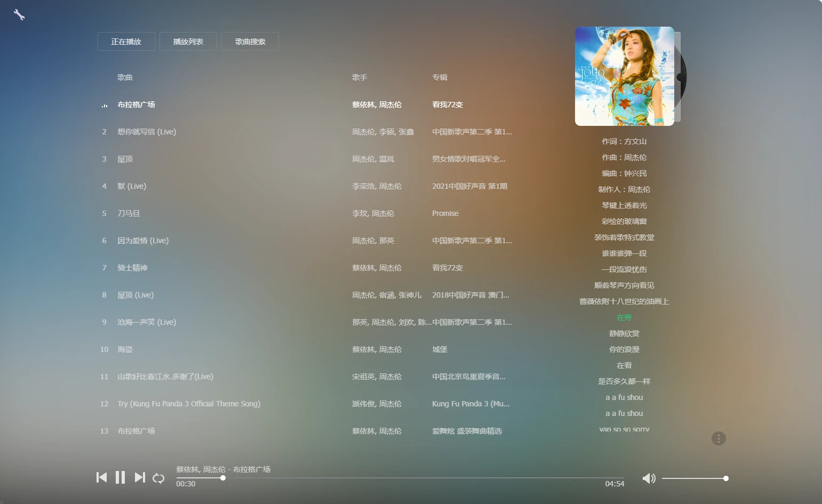Click the now-playing equalizer icon
Viewport: 822px width, 504px height.
click(x=105, y=105)
